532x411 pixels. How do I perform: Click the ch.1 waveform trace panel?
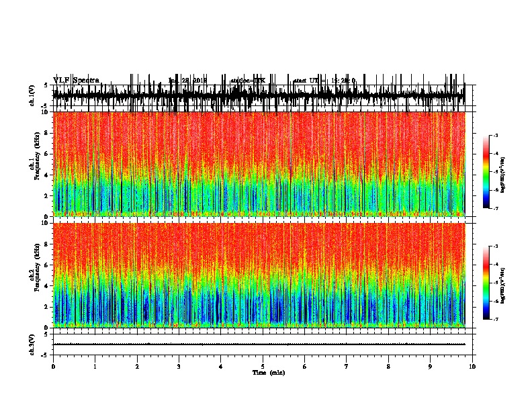coord(264,95)
